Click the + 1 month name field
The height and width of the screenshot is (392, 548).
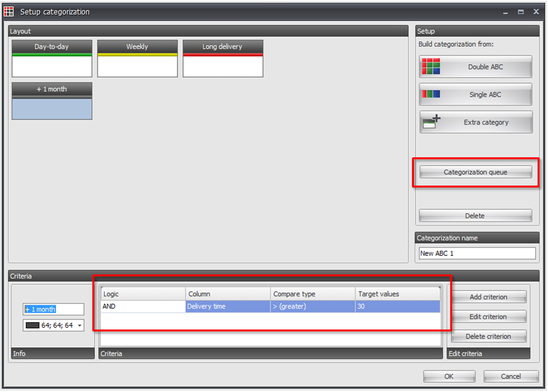pos(54,309)
